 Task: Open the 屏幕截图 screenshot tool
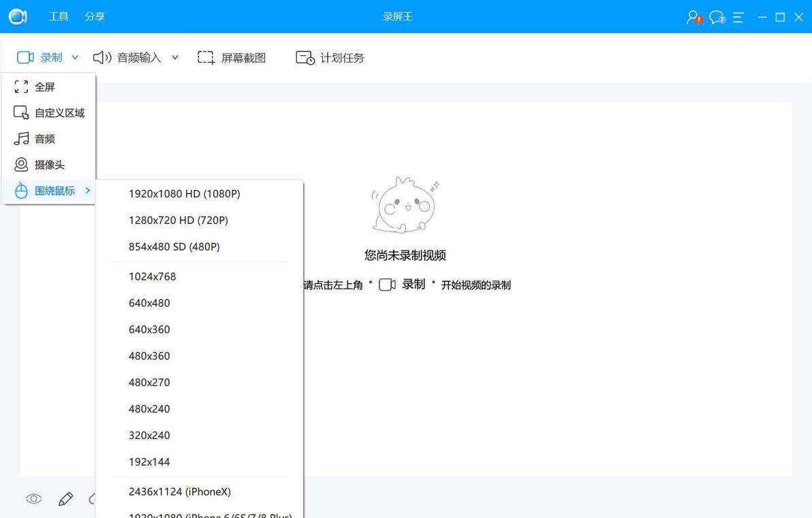[x=232, y=57]
